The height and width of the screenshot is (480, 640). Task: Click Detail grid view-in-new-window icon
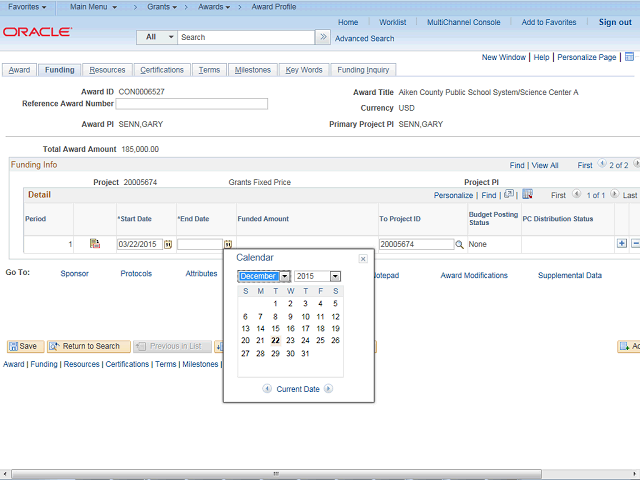[509, 194]
